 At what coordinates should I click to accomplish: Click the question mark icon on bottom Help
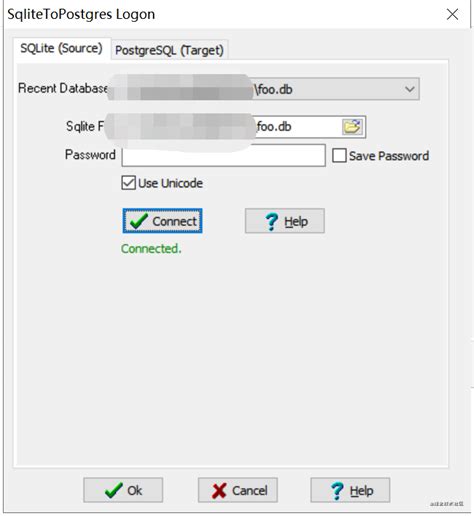(337, 491)
